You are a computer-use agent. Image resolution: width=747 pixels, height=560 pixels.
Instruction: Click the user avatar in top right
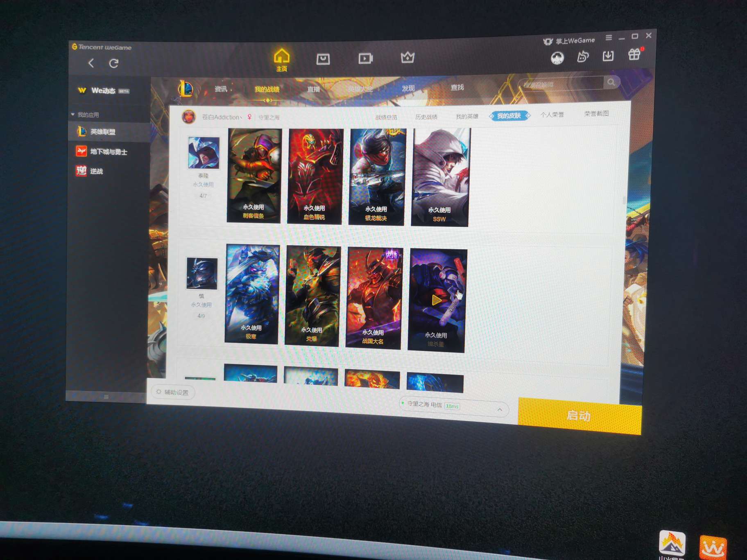point(557,58)
